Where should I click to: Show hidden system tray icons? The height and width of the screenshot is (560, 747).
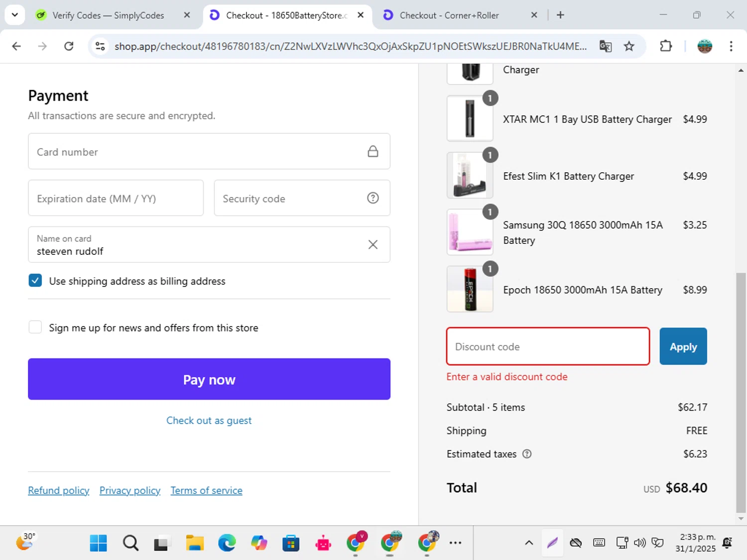(529, 543)
